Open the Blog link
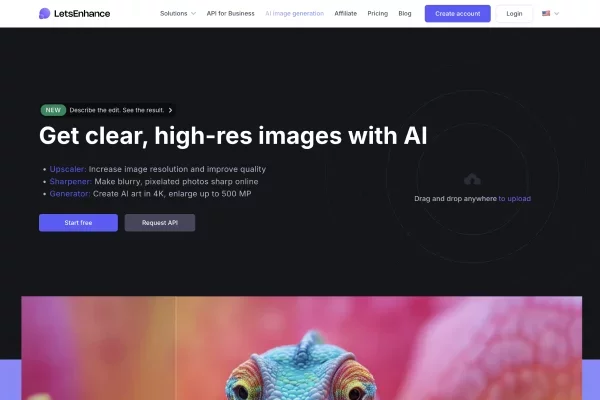 [x=404, y=13]
